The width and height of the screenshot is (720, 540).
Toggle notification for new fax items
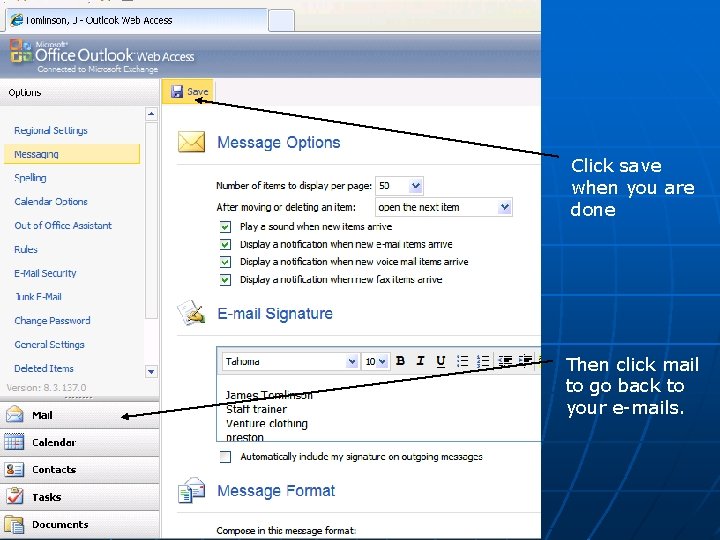click(x=225, y=280)
